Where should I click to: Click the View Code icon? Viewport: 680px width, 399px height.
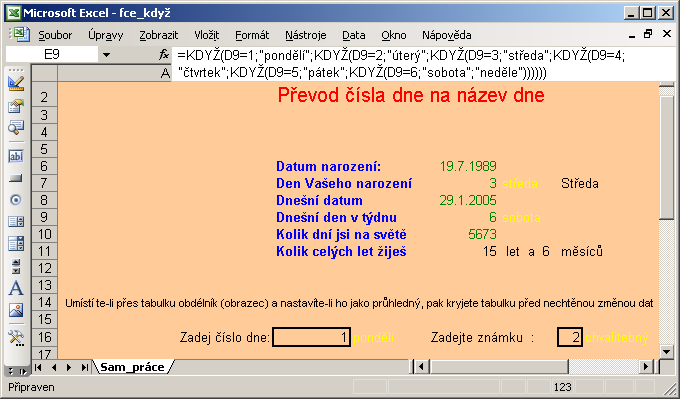[16, 128]
